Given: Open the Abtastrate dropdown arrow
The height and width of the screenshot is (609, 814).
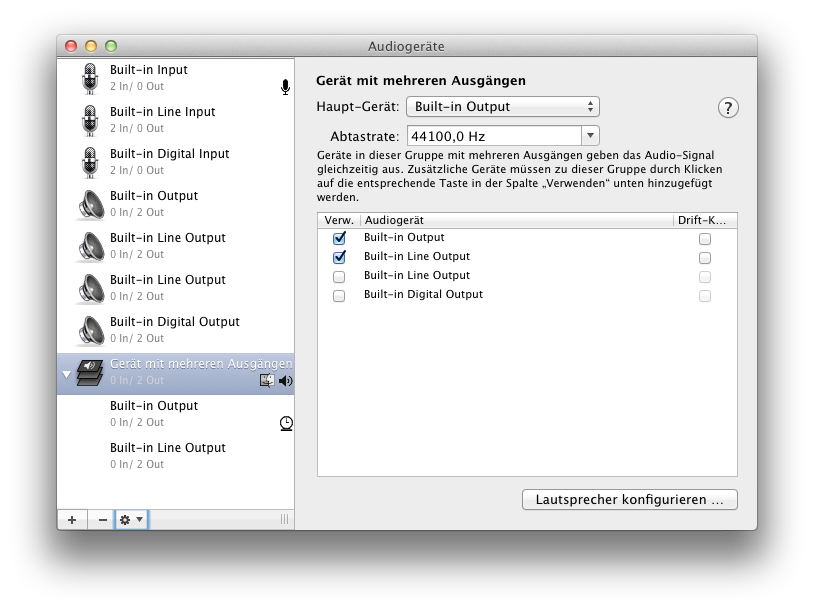Looking at the screenshot, I should tap(590, 136).
